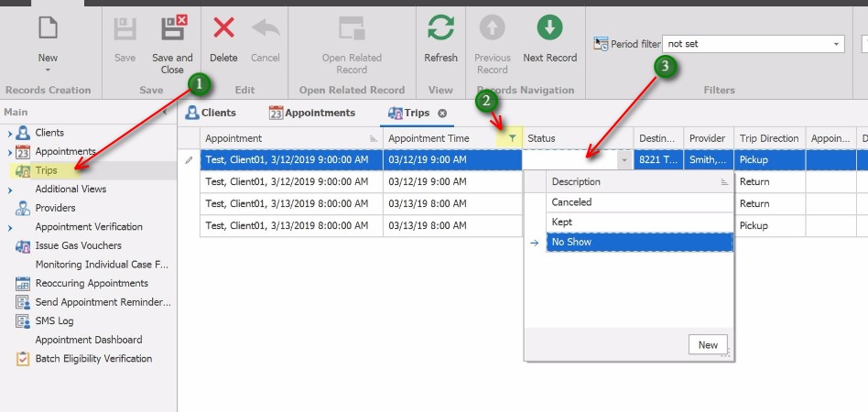The height and width of the screenshot is (412, 868).
Task: Select Canceled status option
Action: [x=571, y=202]
